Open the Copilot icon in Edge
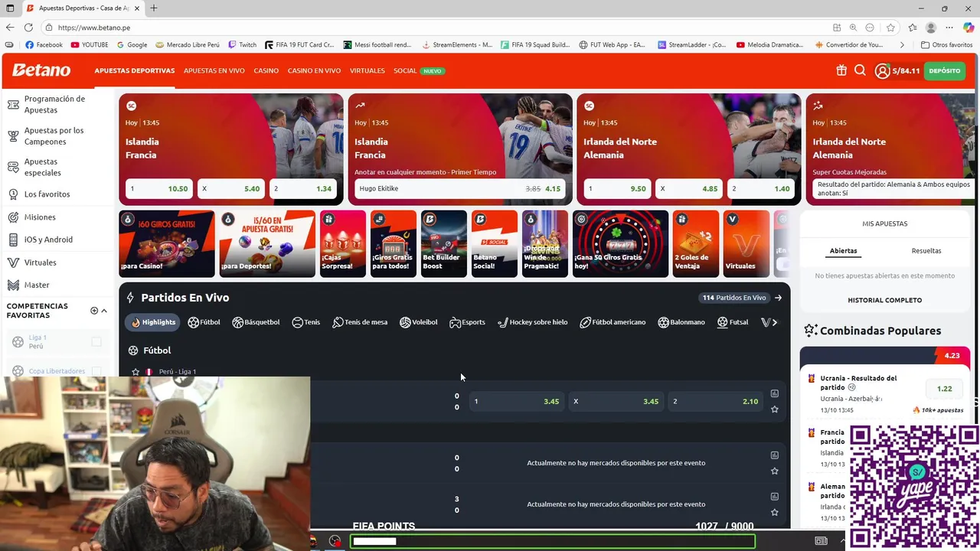The width and height of the screenshot is (980, 551). pos(968,28)
